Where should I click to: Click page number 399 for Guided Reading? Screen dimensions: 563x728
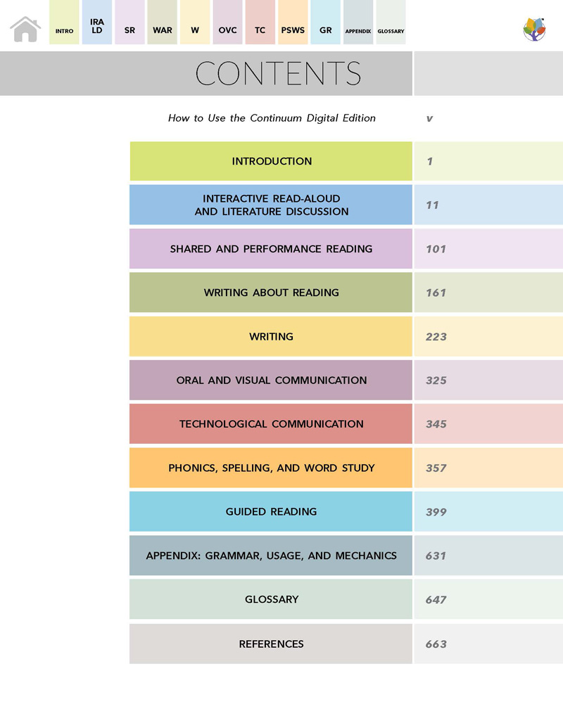pyautogui.click(x=436, y=512)
